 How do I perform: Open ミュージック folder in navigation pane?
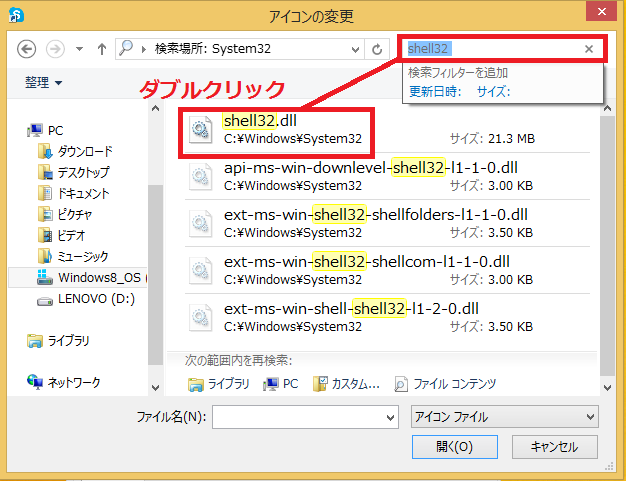click(x=73, y=256)
